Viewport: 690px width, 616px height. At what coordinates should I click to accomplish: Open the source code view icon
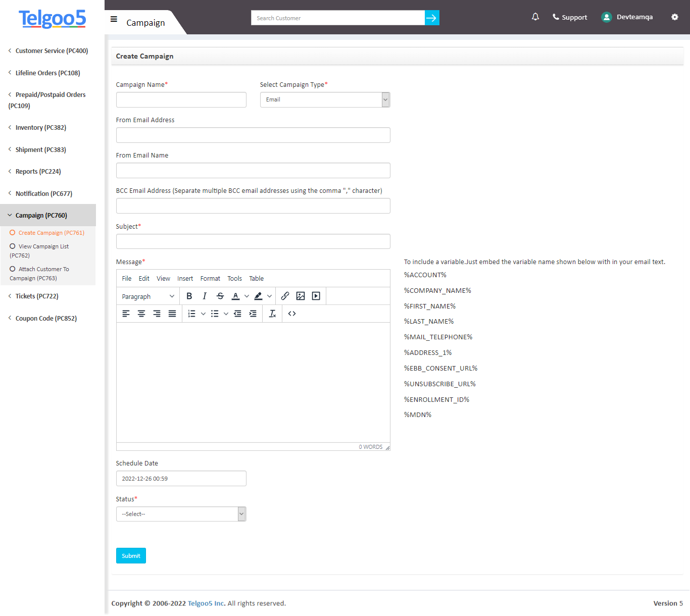click(x=291, y=314)
